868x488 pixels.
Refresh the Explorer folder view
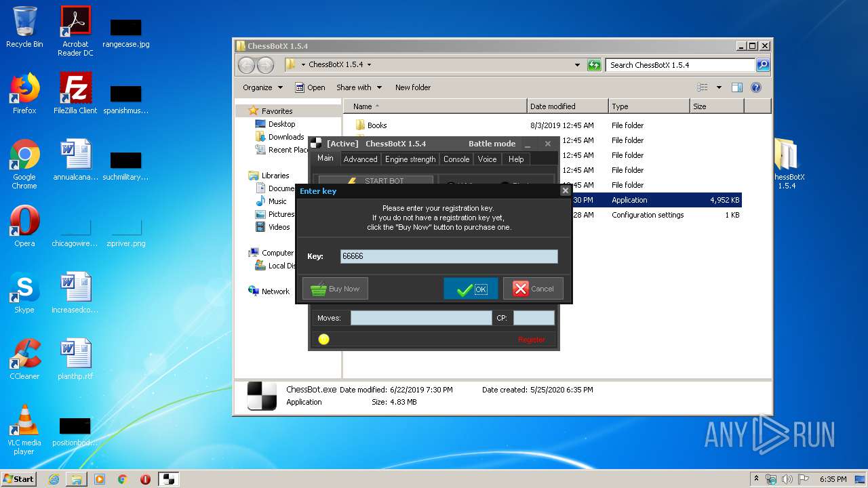tap(594, 65)
